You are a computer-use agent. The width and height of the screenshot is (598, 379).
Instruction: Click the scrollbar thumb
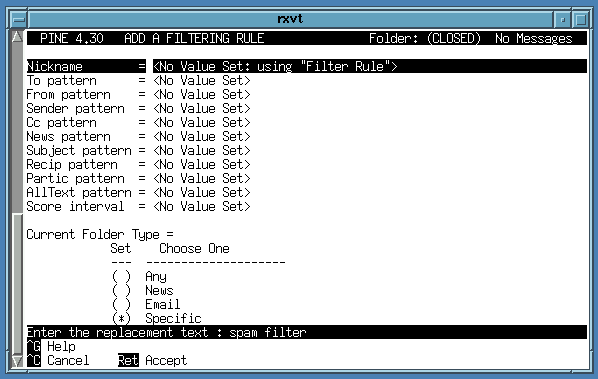[17, 128]
